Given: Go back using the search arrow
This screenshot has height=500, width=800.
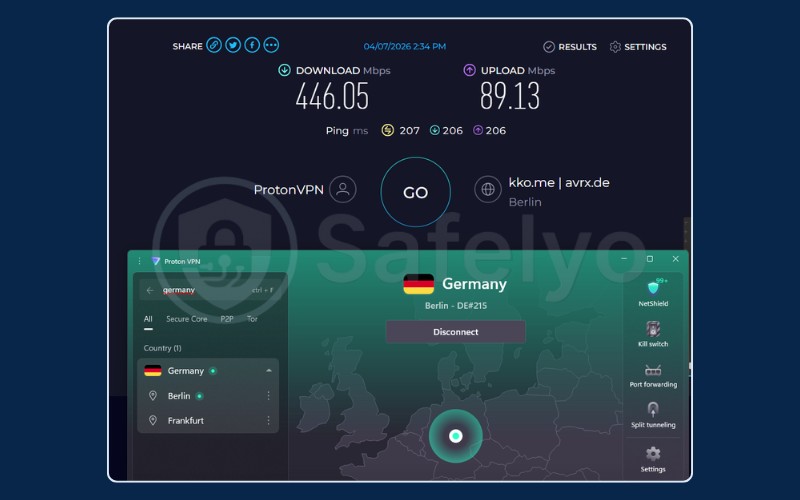Looking at the screenshot, I should [x=150, y=290].
